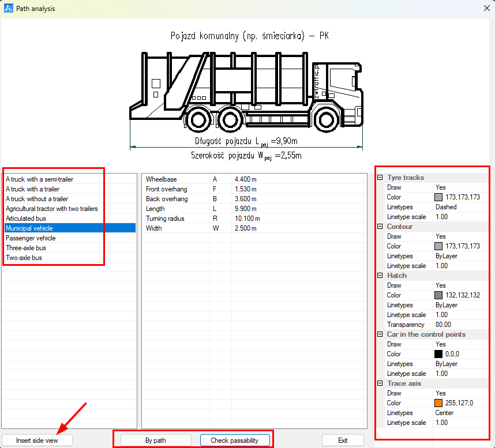Click the Turning radius parameter label
The height and width of the screenshot is (448, 495).
[165, 219]
